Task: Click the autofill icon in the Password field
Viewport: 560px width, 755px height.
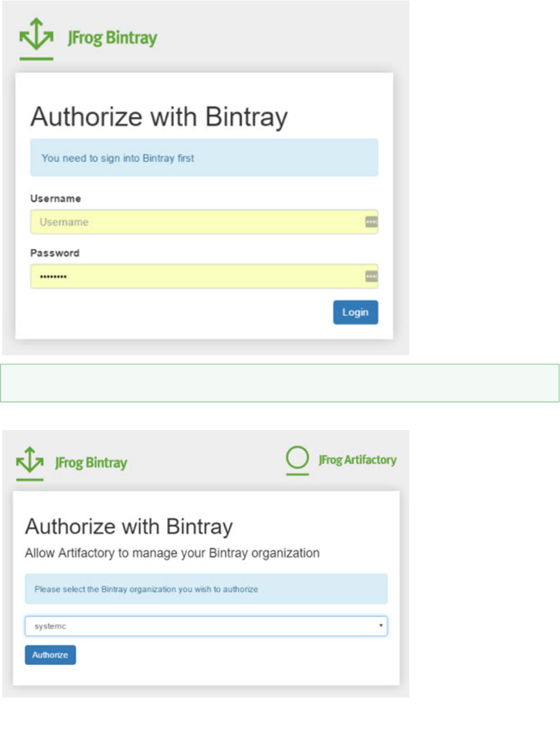Action: tap(371, 277)
